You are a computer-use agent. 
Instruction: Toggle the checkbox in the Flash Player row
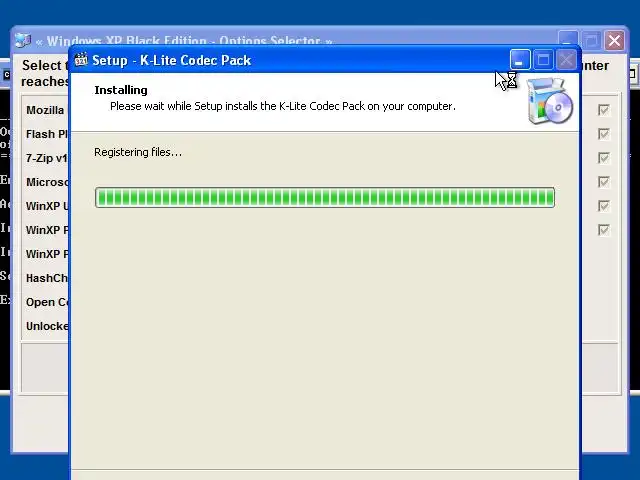click(604, 134)
